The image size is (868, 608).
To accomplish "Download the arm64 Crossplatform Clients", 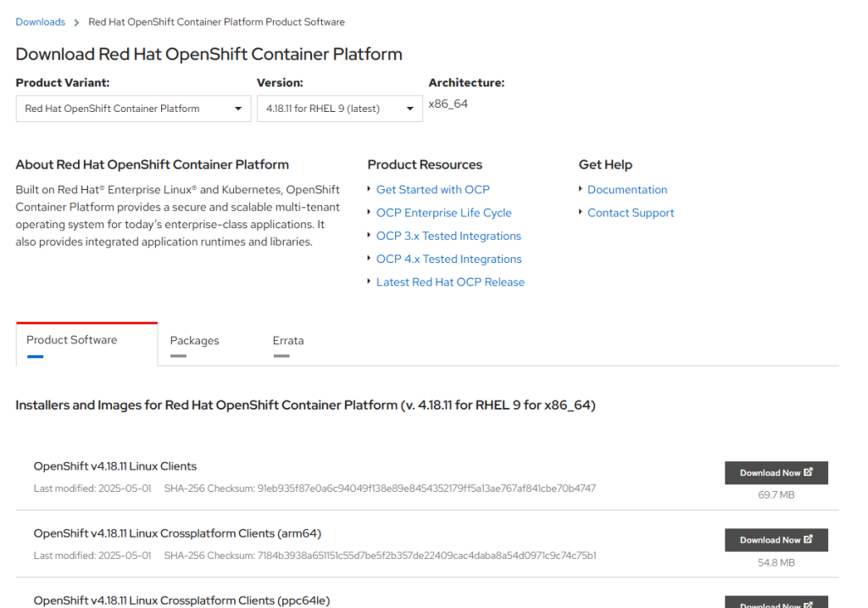I will 776,540.
